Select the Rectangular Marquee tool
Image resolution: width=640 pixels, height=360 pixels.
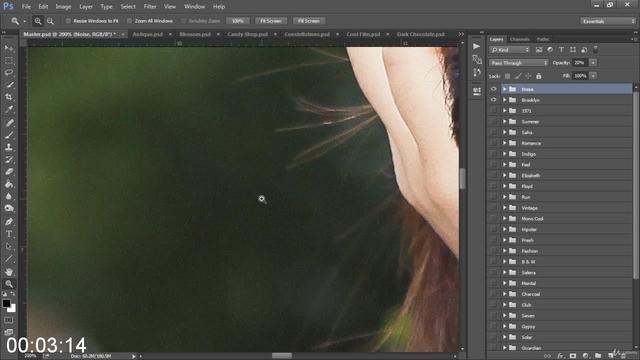pyautogui.click(x=9, y=61)
